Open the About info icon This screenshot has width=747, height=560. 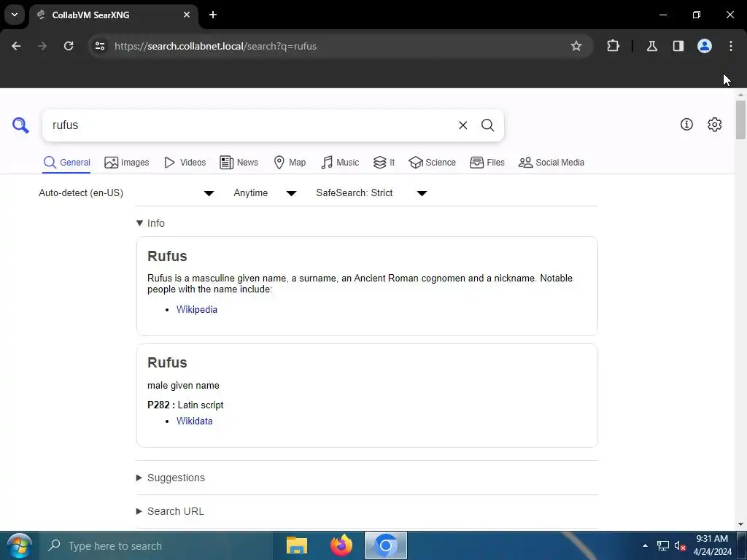686,124
